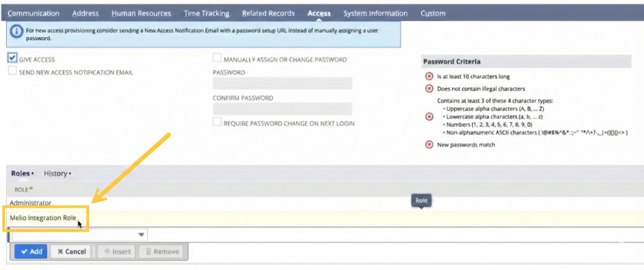Click the status icon beside the character types list
The width and height of the screenshot is (644, 270).
click(x=429, y=117)
